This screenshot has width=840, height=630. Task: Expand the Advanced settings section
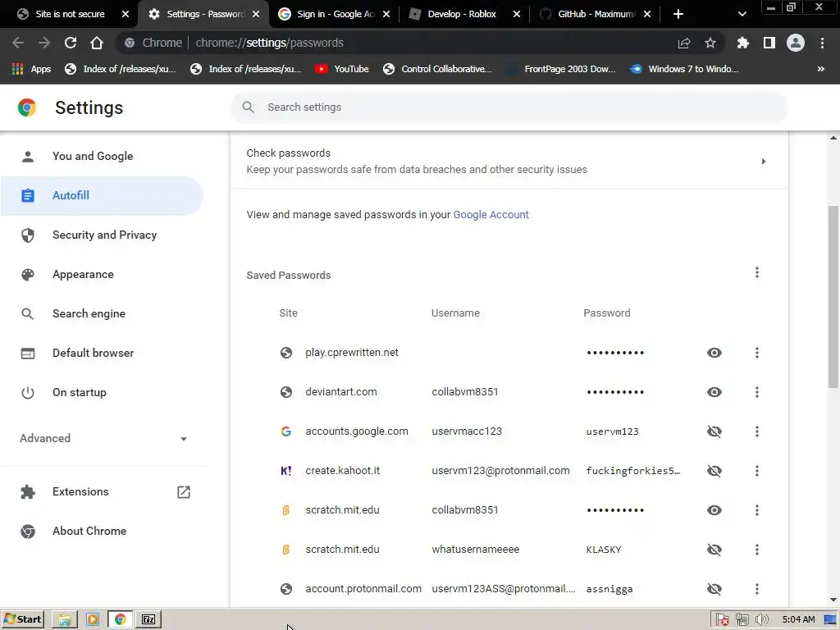(104, 438)
